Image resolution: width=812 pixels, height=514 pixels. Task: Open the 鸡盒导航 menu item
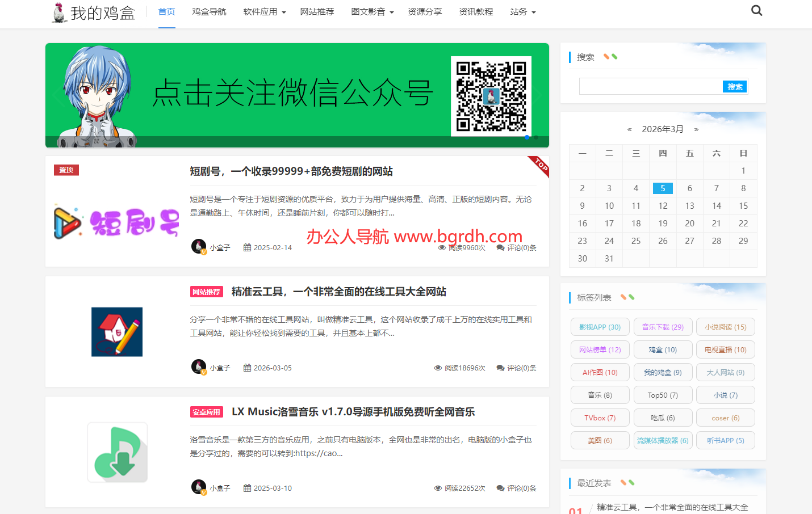[x=209, y=11]
